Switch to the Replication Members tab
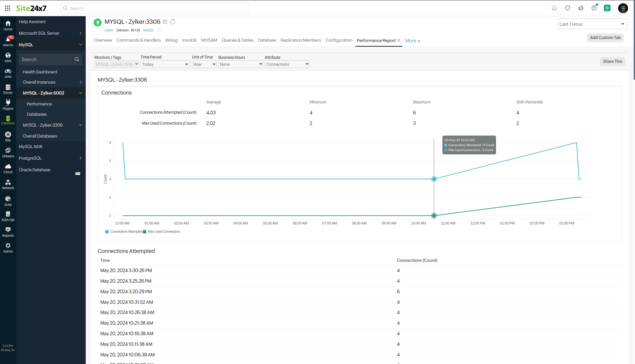The image size is (635, 364). (x=300, y=40)
